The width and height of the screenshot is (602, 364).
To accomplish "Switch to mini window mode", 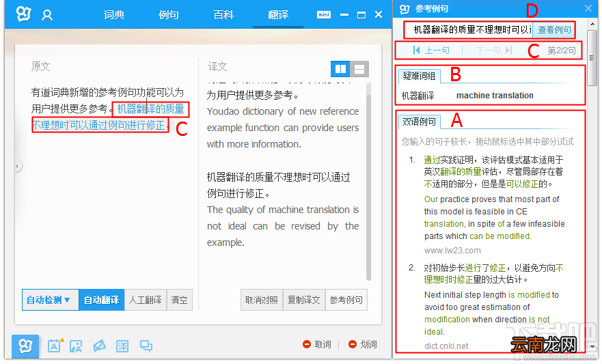I will 324,14.
